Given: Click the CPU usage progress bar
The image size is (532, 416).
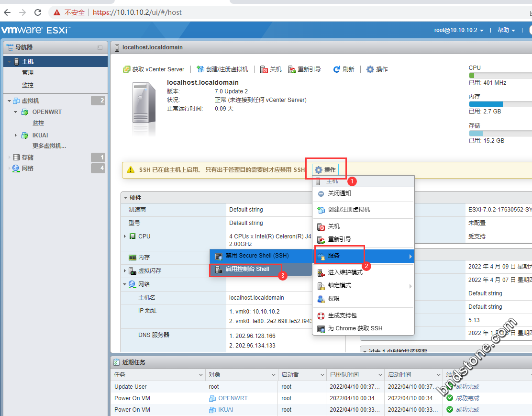Looking at the screenshot, I should tap(500, 76).
